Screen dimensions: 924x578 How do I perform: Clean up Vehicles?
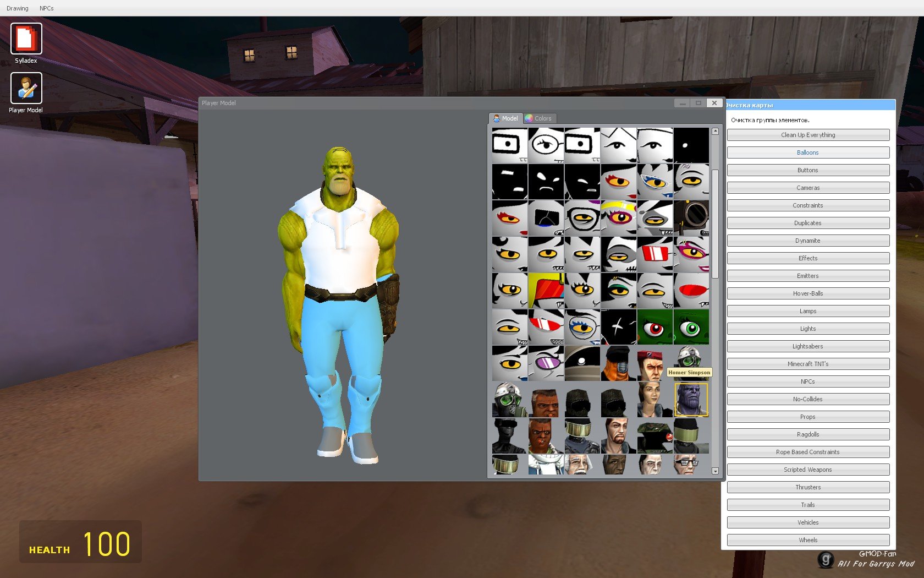point(808,522)
